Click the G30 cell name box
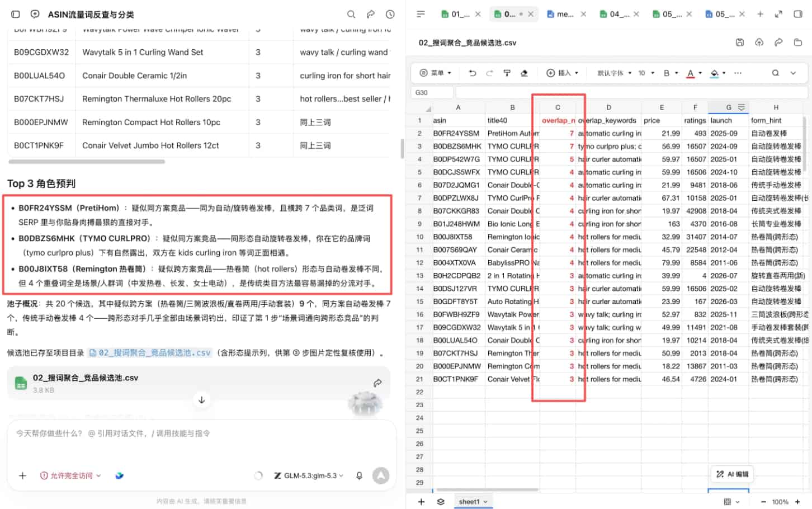This screenshot has width=812, height=509. pyautogui.click(x=432, y=92)
